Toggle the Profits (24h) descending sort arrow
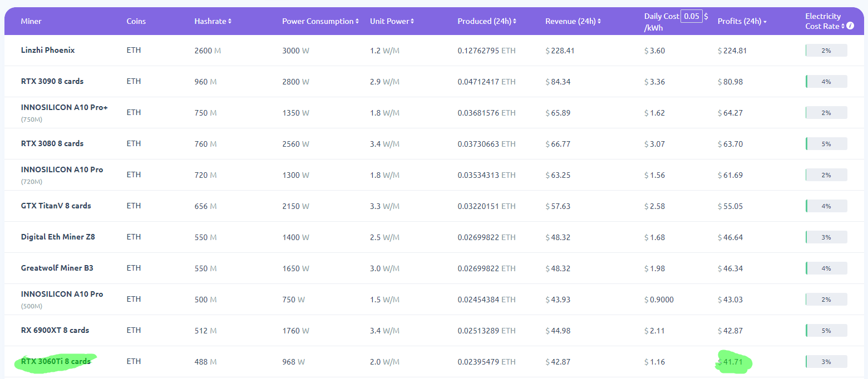Image resolution: width=868 pixels, height=379 pixels. pos(765,22)
